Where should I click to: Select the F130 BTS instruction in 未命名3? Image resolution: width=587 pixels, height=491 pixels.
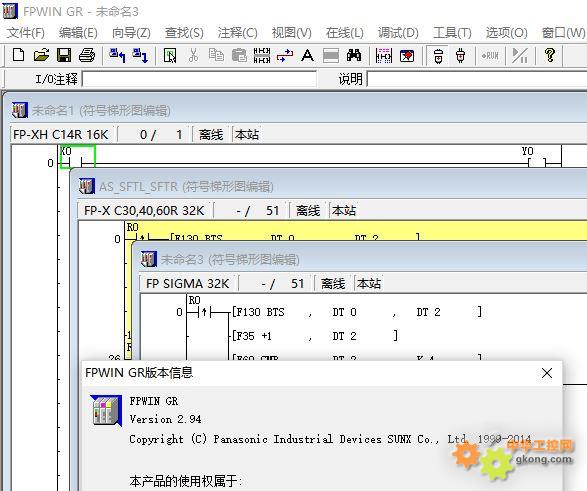point(356,312)
